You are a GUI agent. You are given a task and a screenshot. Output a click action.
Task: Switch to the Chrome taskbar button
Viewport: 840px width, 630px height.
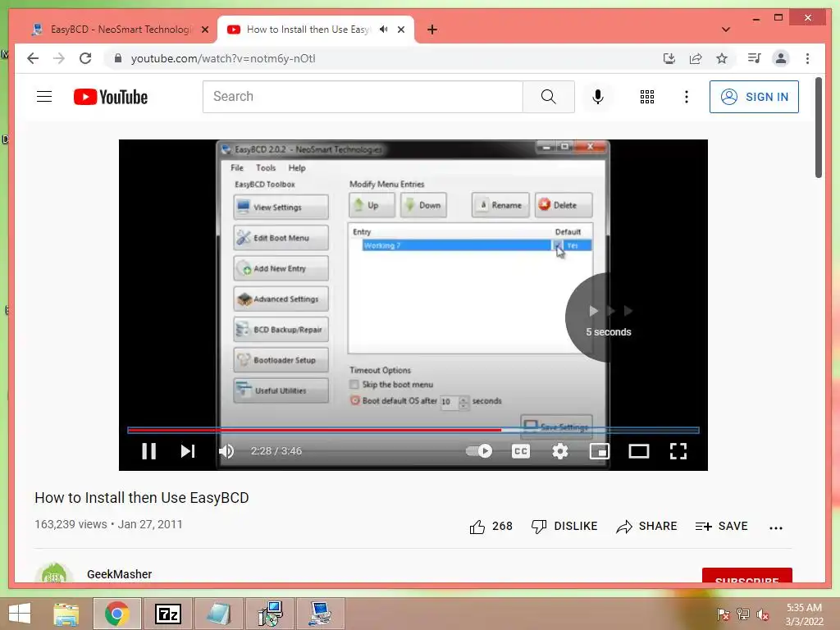116,614
